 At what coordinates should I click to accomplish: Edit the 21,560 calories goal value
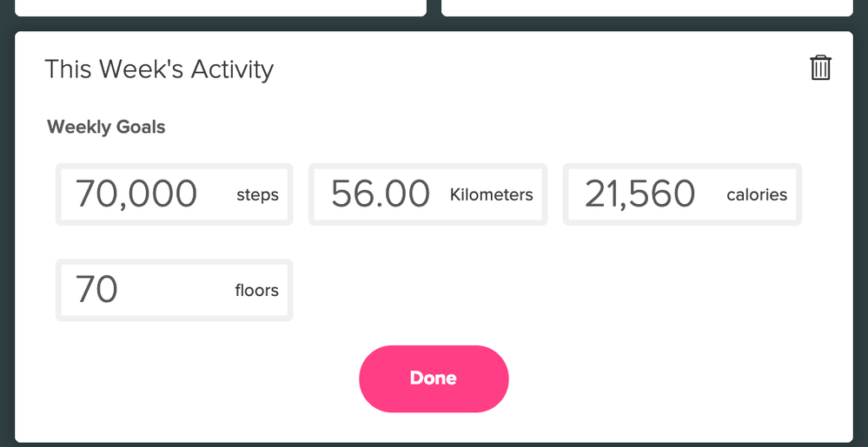coord(640,194)
